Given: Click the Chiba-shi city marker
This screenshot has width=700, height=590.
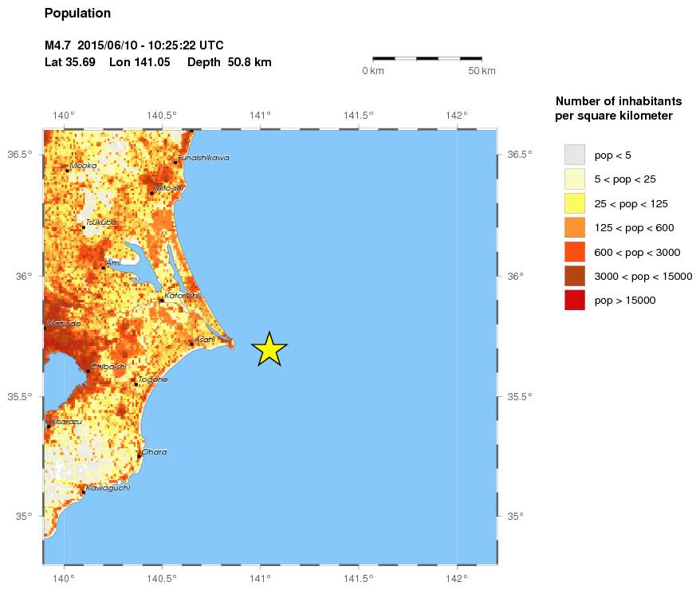Looking at the screenshot, I should click(x=88, y=371).
